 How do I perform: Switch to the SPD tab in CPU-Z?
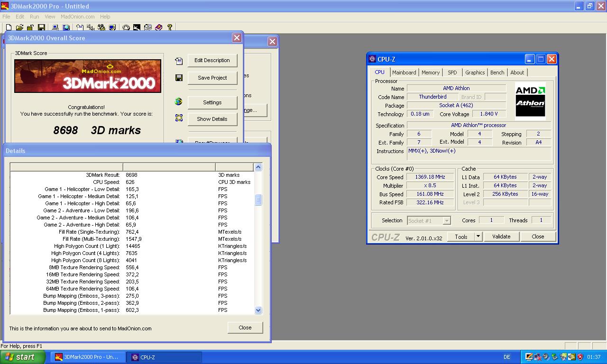click(x=452, y=73)
